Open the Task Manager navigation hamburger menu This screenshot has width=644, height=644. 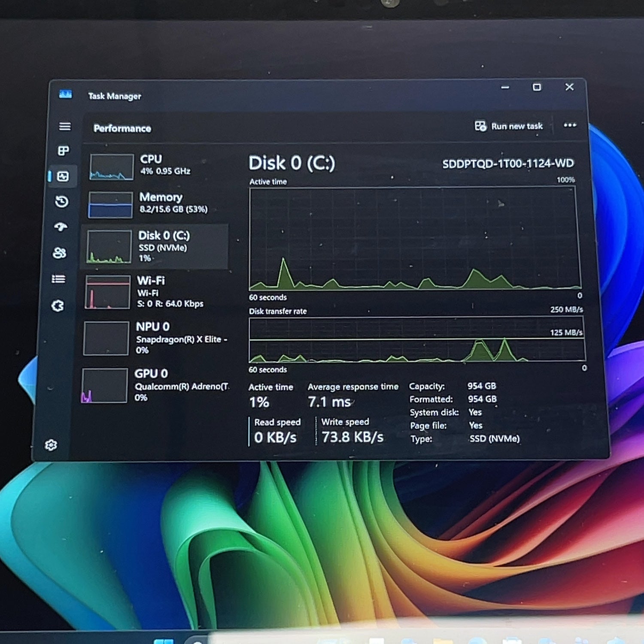(x=65, y=126)
